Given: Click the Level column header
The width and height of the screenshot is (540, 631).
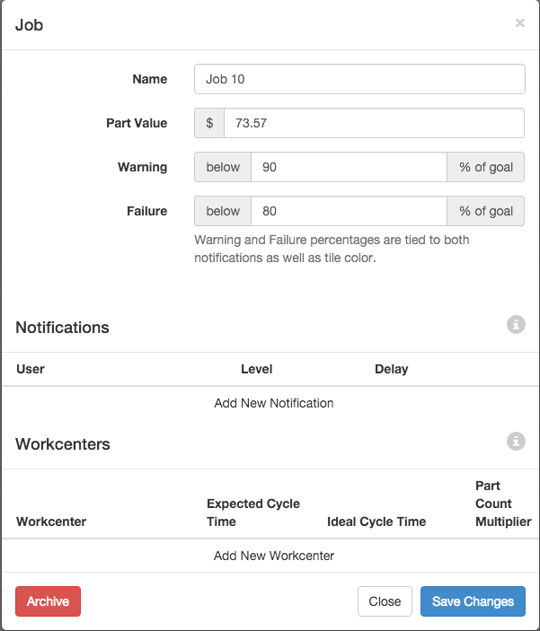Looking at the screenshot, I should (x=257, y=369).
